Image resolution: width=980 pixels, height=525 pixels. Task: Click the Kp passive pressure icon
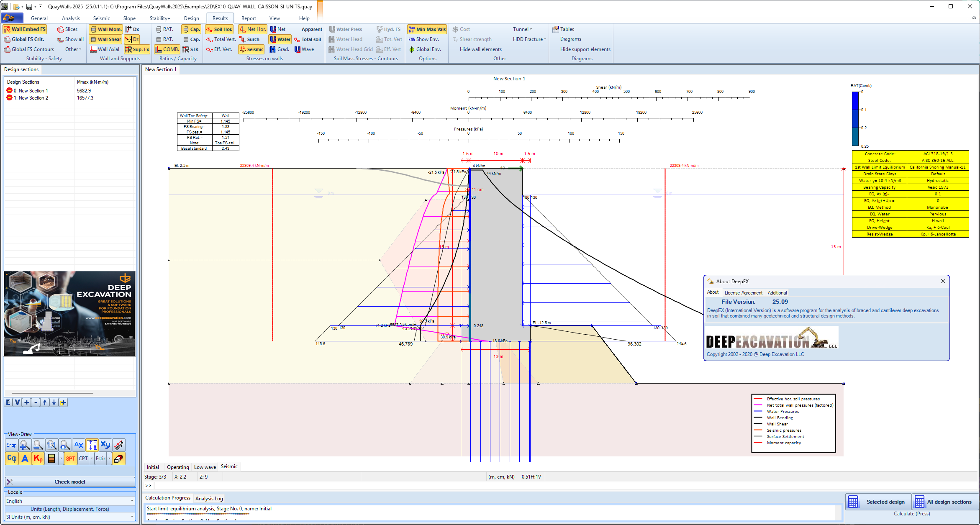tap(38, 458)
